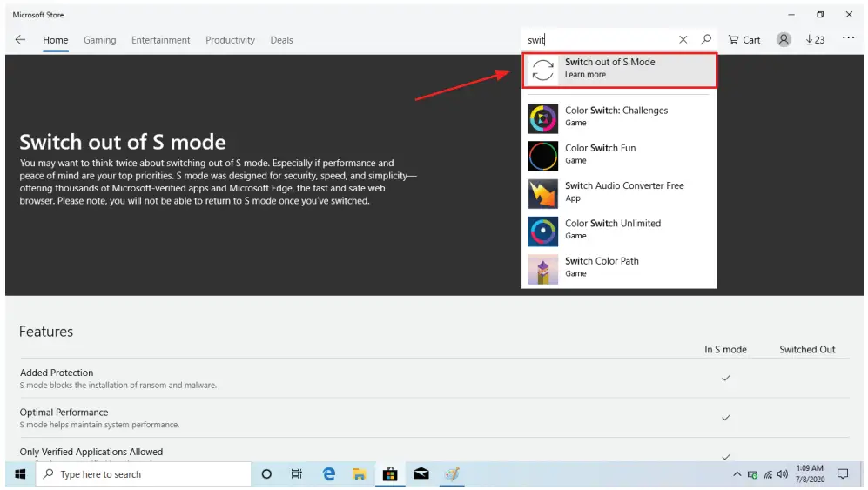Click the magnifier search icon
The width and height of the screenshot is (868, 490).
pyautogui.click(x=706, y=40)
